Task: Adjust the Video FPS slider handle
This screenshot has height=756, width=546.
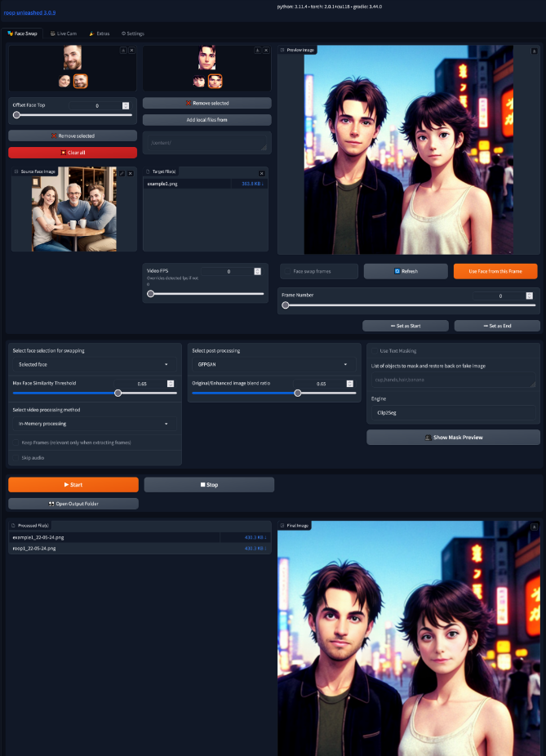Action: (x=151, y=294)
